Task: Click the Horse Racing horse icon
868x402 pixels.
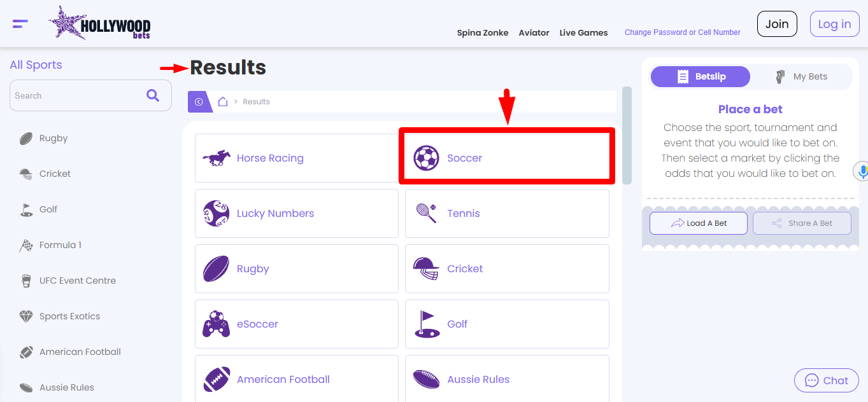Action: [x=217, y=157]
